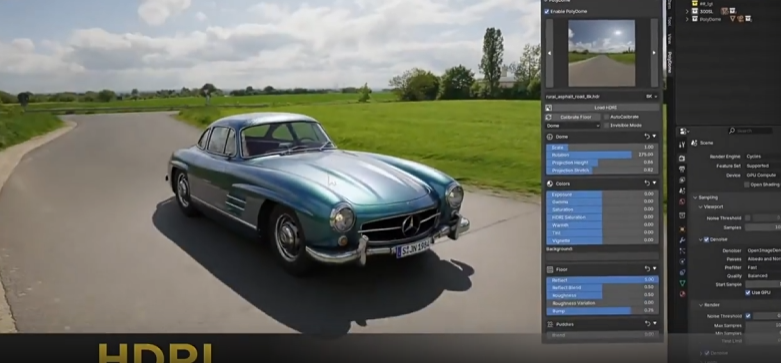Click the Rotation slider in Dome
Image resolution: width=781 pixels, height=363 pixels.
tap(602, 155)
